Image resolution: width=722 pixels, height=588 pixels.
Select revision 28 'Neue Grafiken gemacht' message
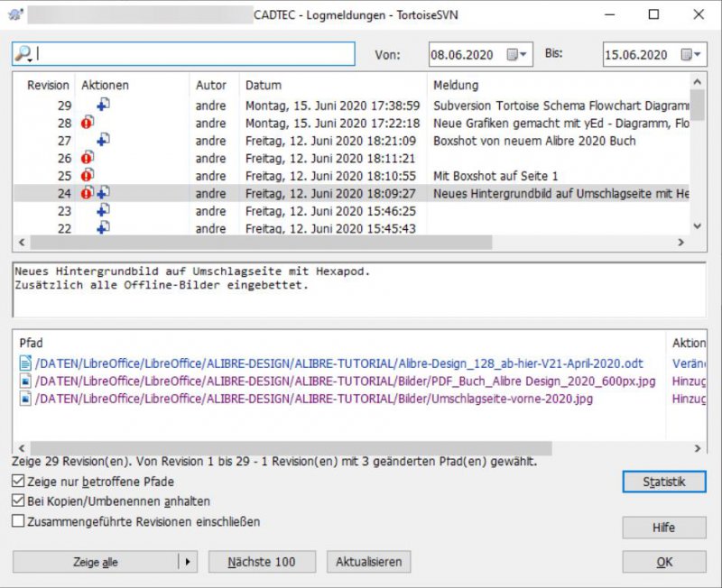pyautogui.click(x=560, y=123)
